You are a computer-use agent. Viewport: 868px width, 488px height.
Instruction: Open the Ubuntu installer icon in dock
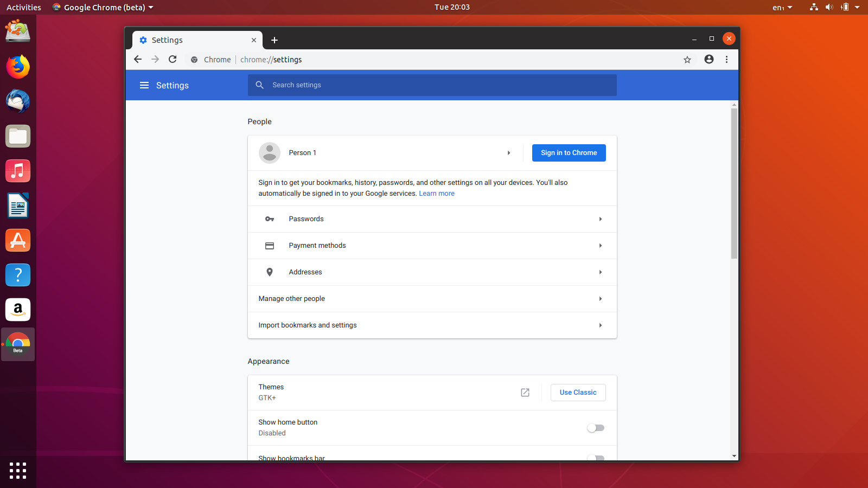pyautogui.click(x=18, y=31)
